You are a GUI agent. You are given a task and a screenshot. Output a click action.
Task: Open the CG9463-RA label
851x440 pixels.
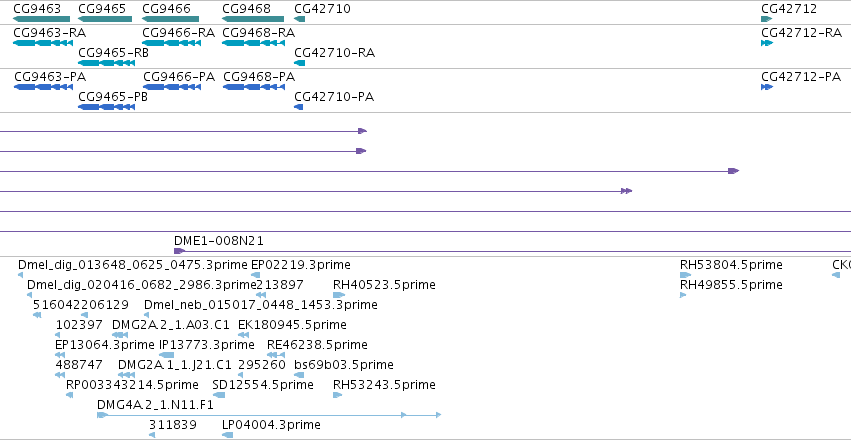click(49, 33)
